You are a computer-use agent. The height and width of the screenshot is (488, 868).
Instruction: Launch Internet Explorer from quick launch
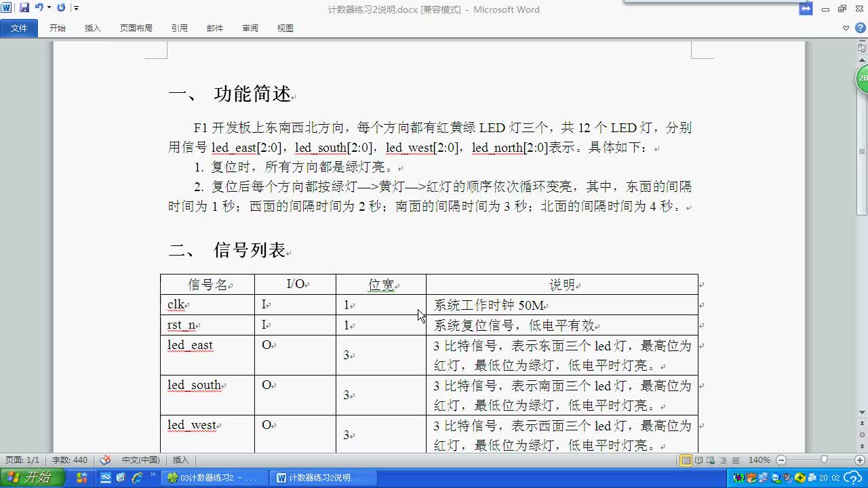click(x=138, y=478)
